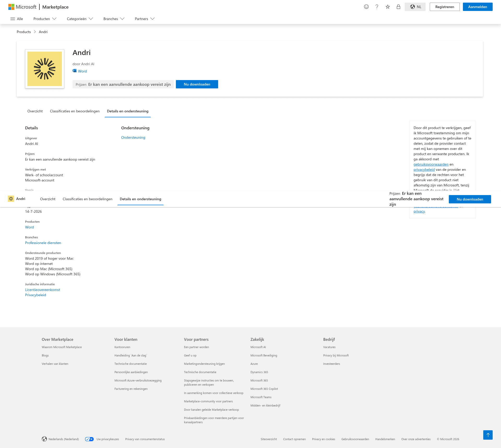Open the feedback smiley icon
Image resolution: width=501 pixels, height=448 pixels.
[366, 7]
